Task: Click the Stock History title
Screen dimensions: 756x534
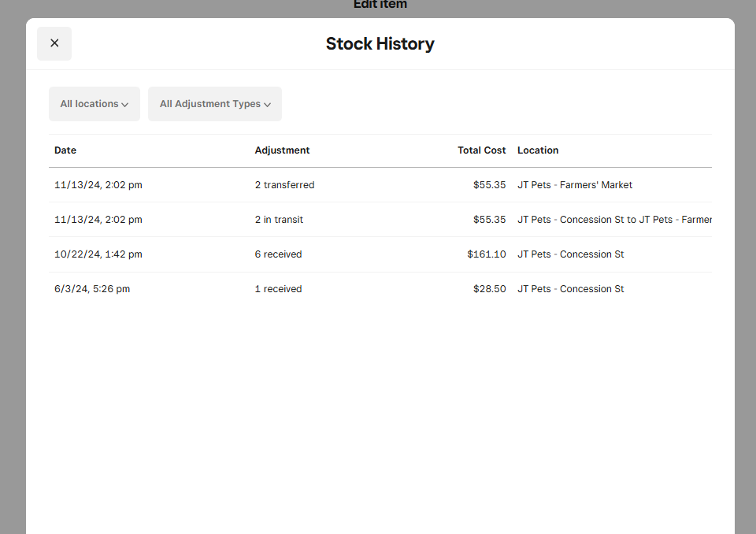Action: pyautogui.click(x=380, y=43)
